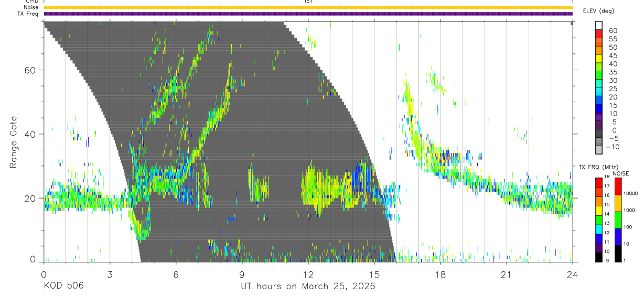
Task: Click the yellow Noise bar at top
Action: (x=308, y=7)
